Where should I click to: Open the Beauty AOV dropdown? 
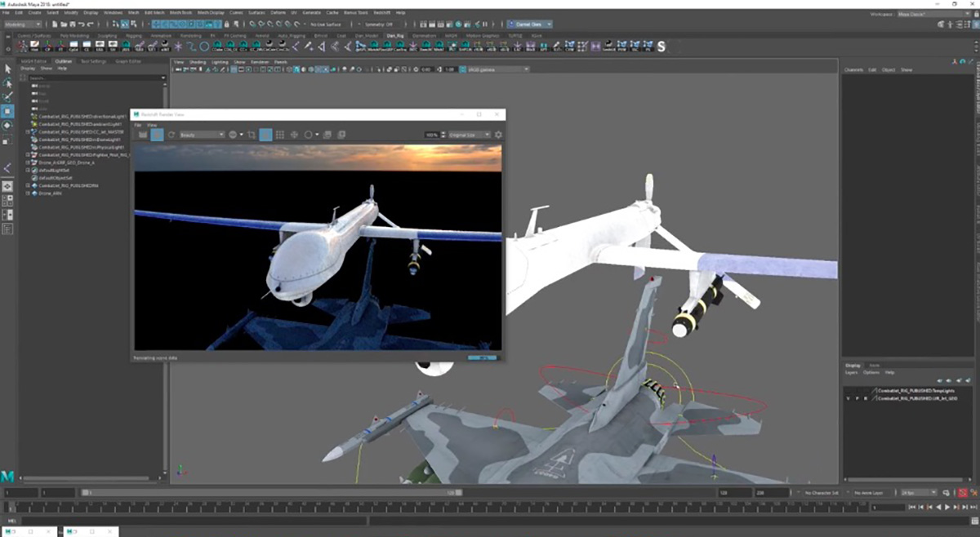click(202, 135)
